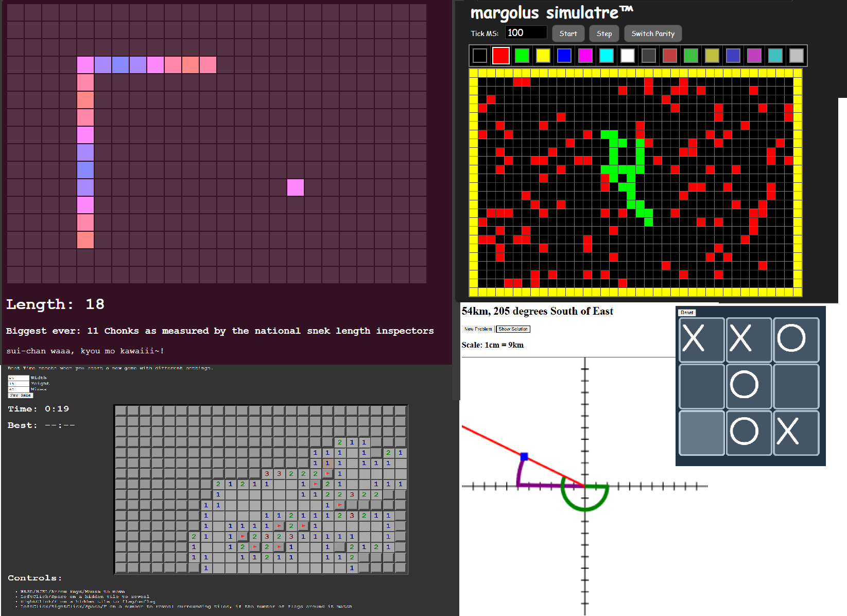Click the empty middle-left tic-tac-toe cell
Screen dimensions: 847x616
[701, 386]
